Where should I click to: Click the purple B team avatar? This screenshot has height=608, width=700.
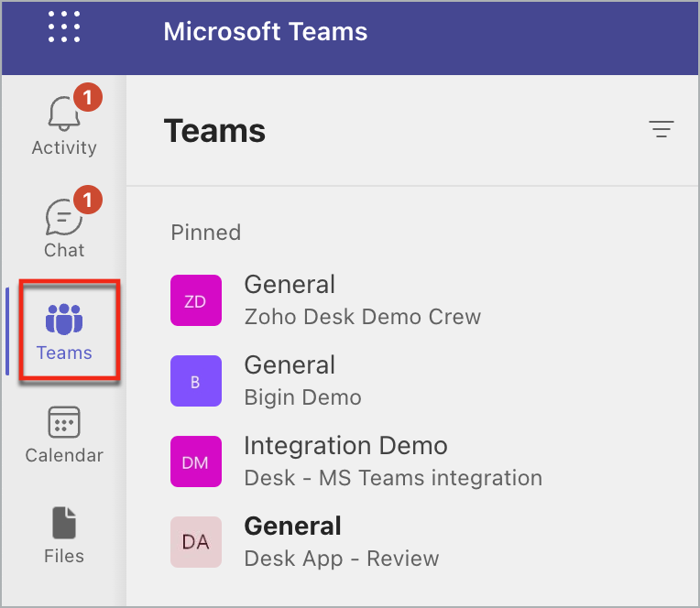[196, 381]
